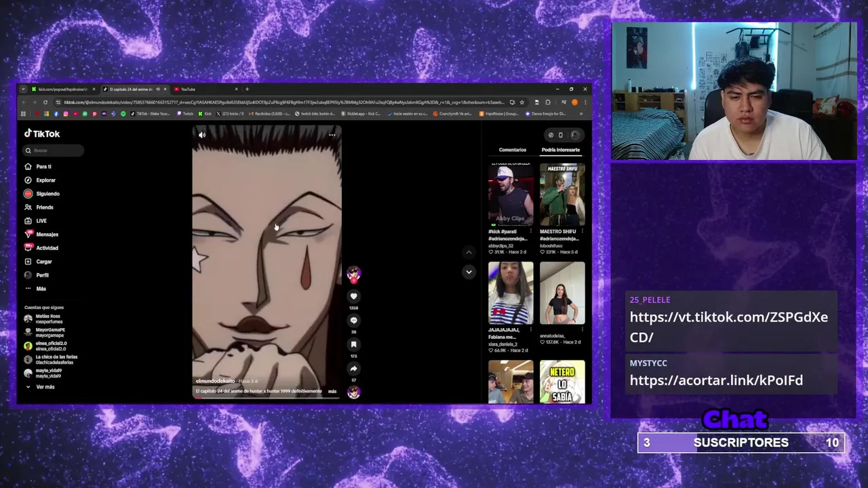The image size is (868, 488).
Task: Open mayte_vidal9 followed account
Action: tap(43, 372)
